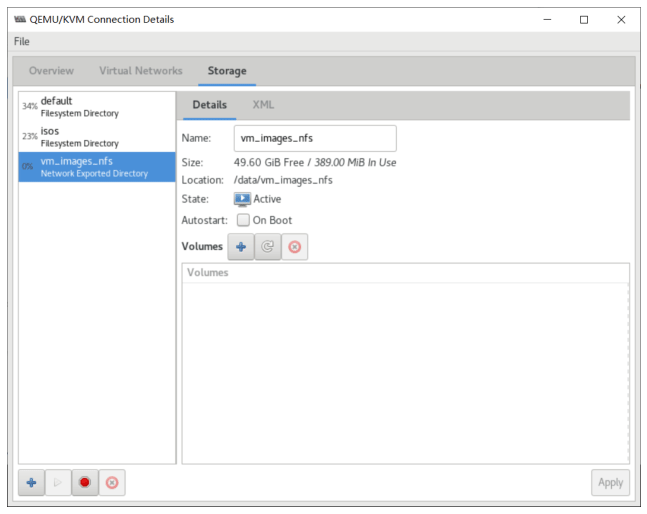
Task: Click the pool Name input field
Action: pyautogui.click(x=315, y=139)
